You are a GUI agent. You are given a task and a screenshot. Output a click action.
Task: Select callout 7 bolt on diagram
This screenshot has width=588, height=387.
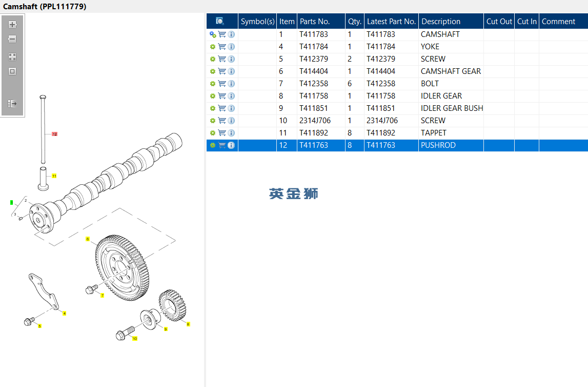pyautogui.click(x=103, y=296)
